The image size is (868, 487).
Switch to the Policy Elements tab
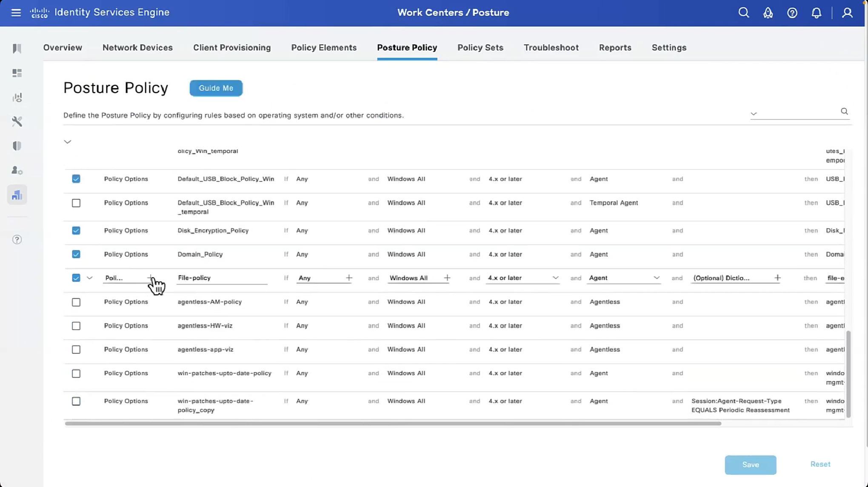(x=324, y=48)
